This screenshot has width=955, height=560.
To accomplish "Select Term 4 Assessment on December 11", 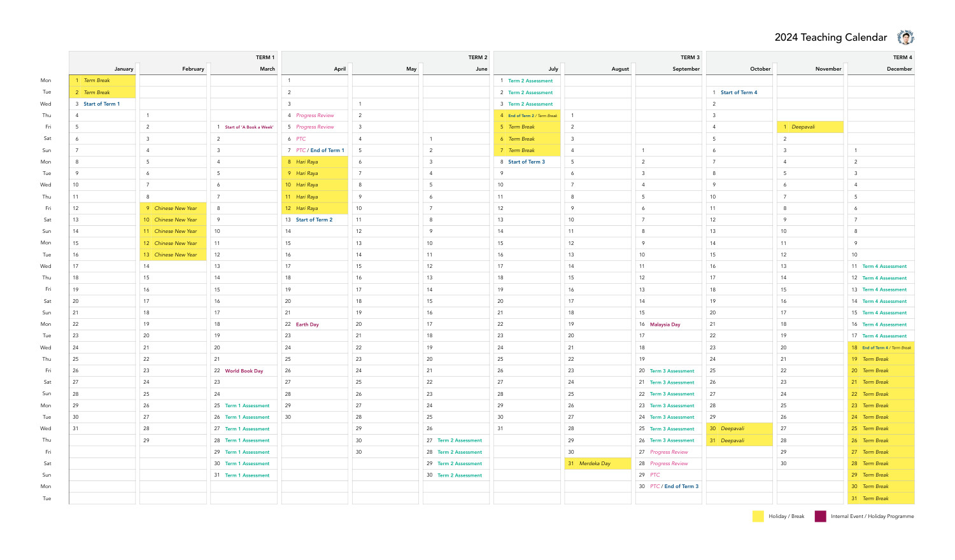I will (x=884, y=266).
